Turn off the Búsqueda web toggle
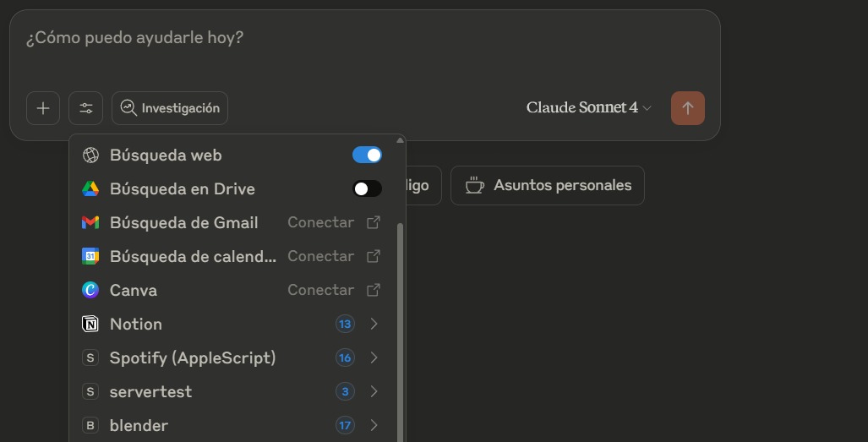868x442 pixels. click(367, 155)
